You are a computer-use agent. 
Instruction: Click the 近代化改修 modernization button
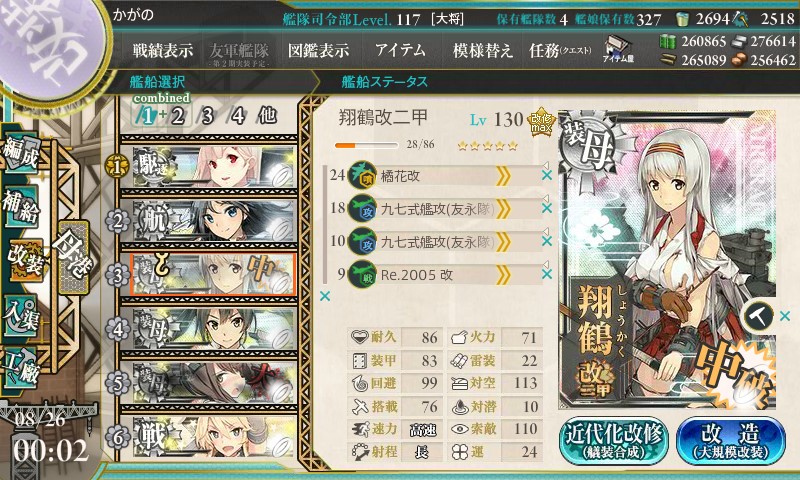(614, 441)
